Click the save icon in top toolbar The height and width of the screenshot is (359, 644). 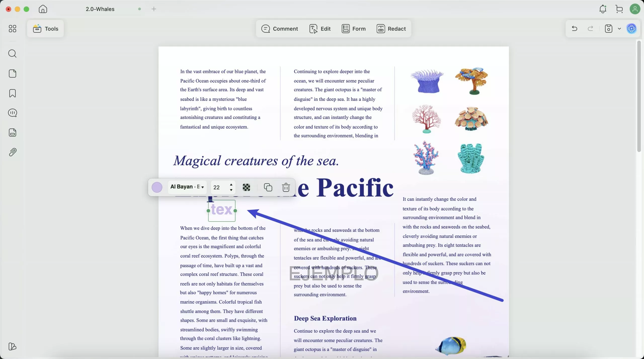609,29
